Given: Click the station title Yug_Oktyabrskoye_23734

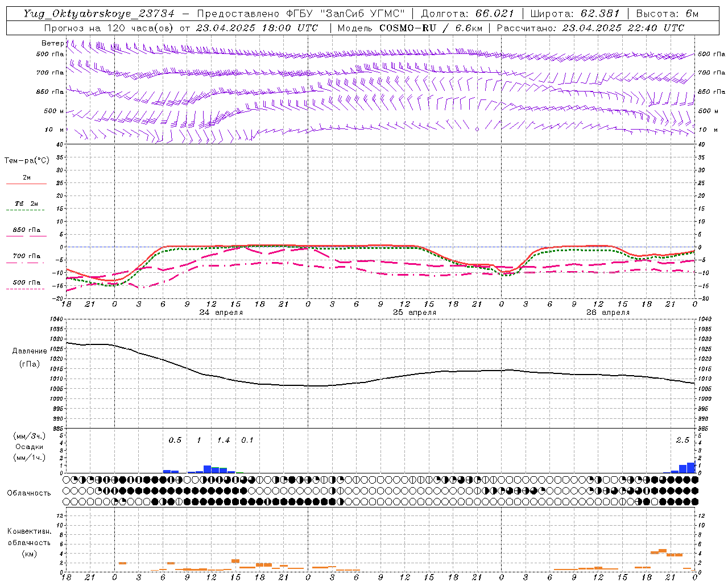Looking at the screenshot, I should click(99, 14).
